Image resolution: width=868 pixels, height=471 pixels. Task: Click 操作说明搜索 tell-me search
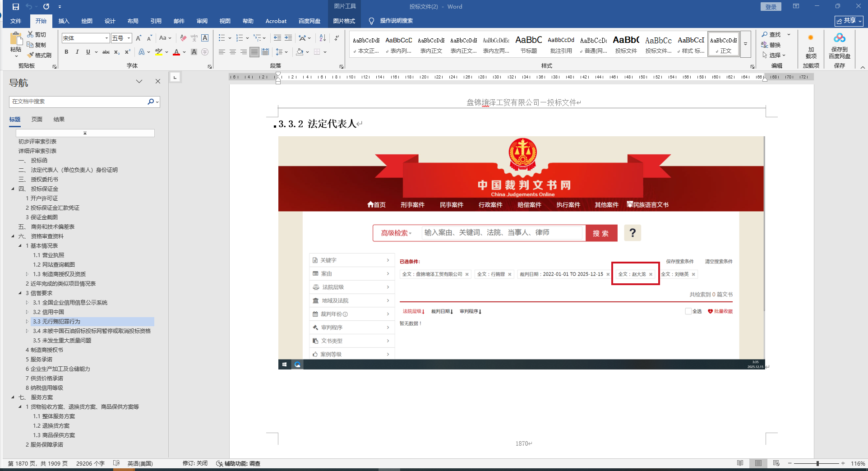[x=391, y=21]
